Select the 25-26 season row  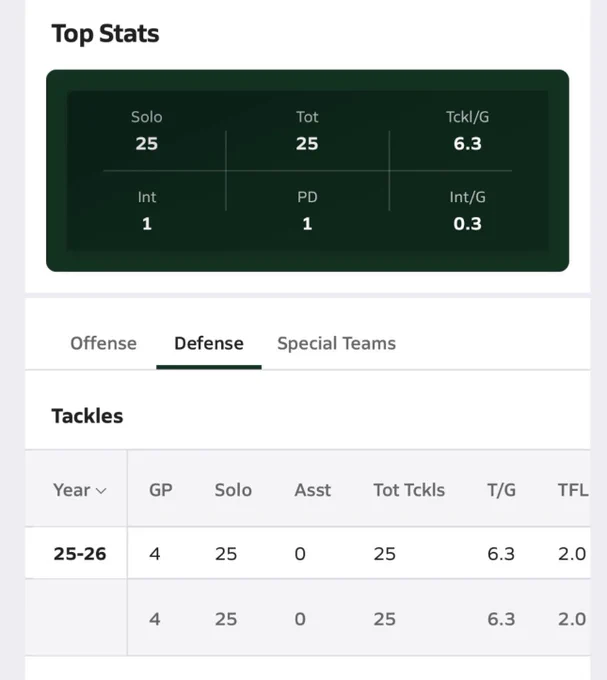coord(308,553)
